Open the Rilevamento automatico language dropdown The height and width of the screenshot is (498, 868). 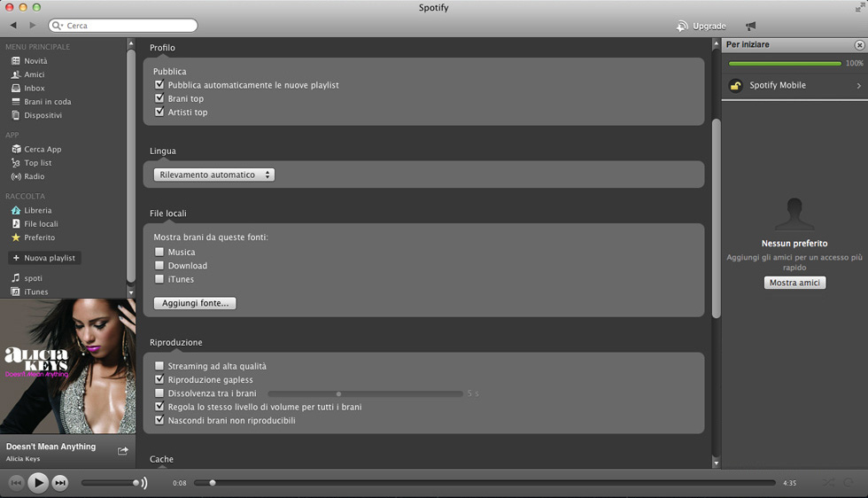pos(213,175)
